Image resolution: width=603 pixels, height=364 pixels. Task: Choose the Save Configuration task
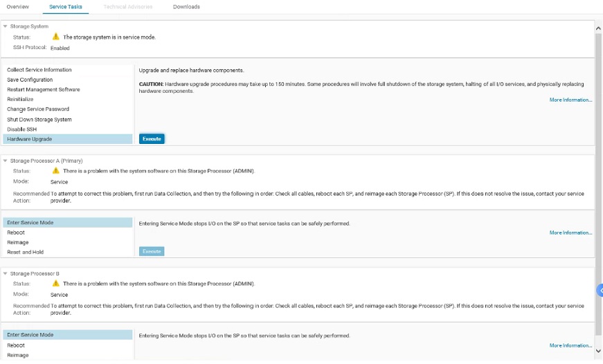[30, 80]
